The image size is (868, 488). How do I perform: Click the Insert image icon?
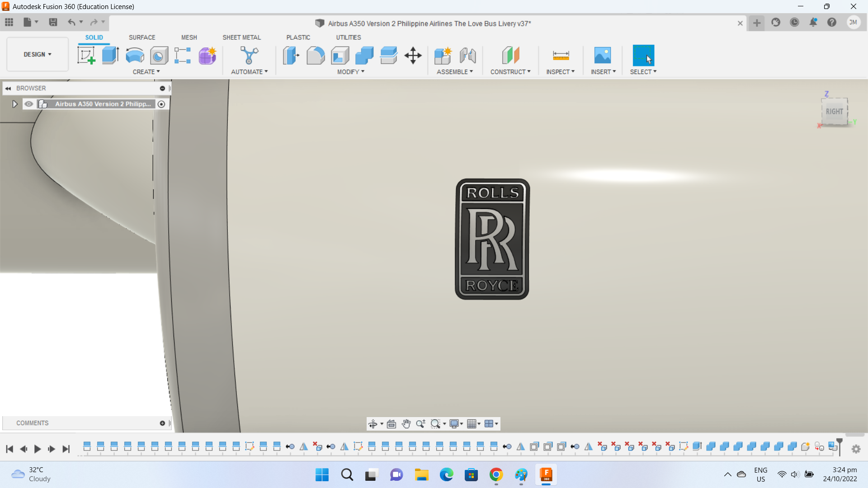coord(603,56)
